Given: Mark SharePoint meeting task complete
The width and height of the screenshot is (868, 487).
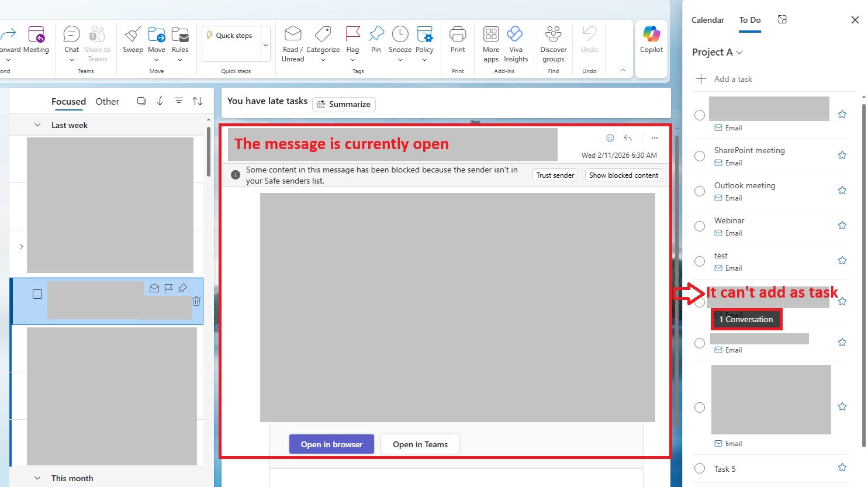Looking at the screenshot, I should (x=700, y=156).
